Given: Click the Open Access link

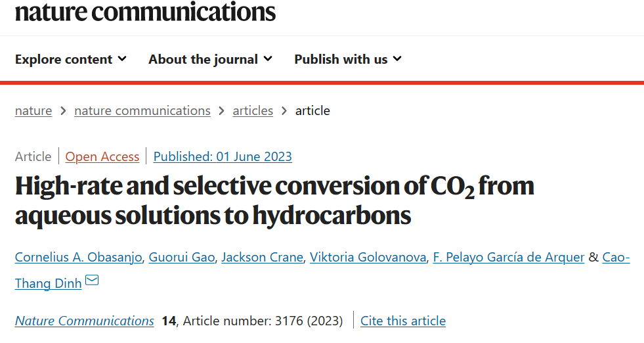Looking at the screenshot, I should [x=102, y=156].
